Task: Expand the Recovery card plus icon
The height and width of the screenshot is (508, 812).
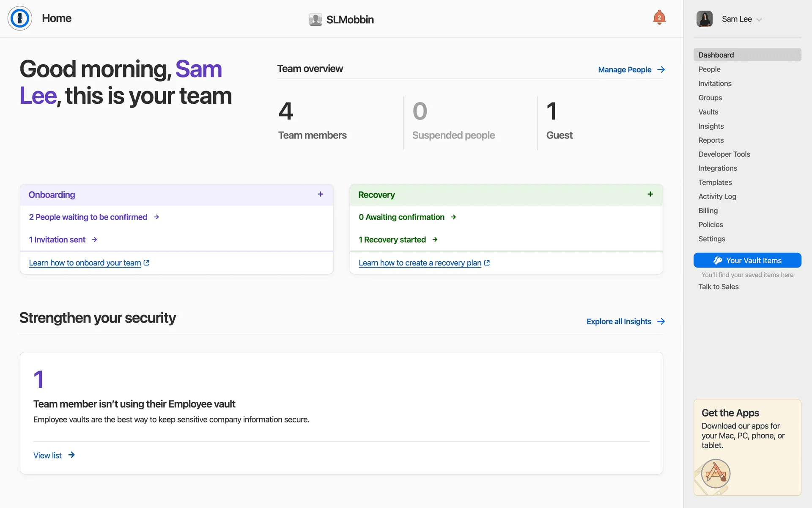Action: pos(650,194)
